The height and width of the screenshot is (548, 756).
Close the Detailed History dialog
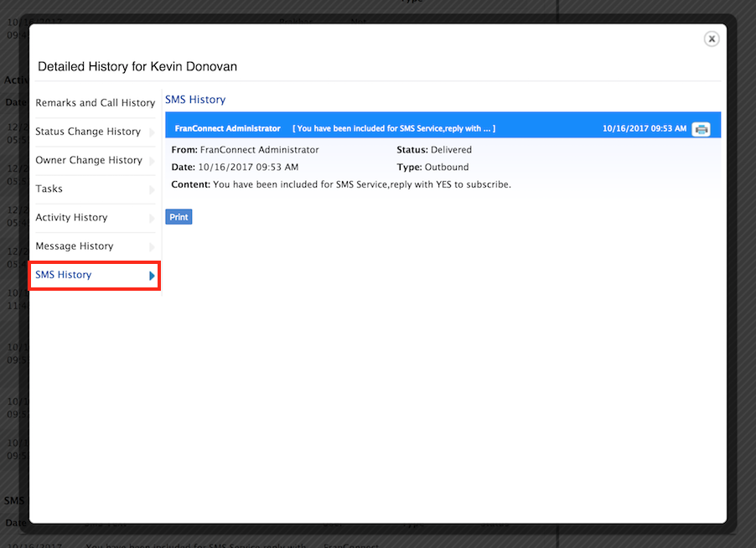(x=712, y=39)
